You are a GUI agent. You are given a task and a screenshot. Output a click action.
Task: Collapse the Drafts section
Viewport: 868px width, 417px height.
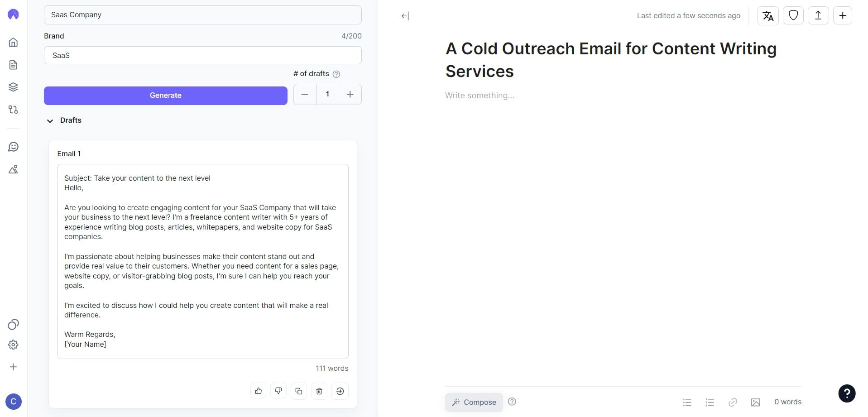pyautogui.click(x=50, y=121)
